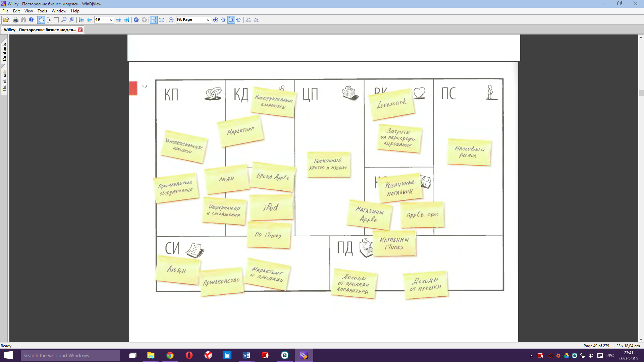The width and height of the screenshot is (644, 362).
Task: Launch Google Chrome from the taskbar
Action: tap(170, 355)
